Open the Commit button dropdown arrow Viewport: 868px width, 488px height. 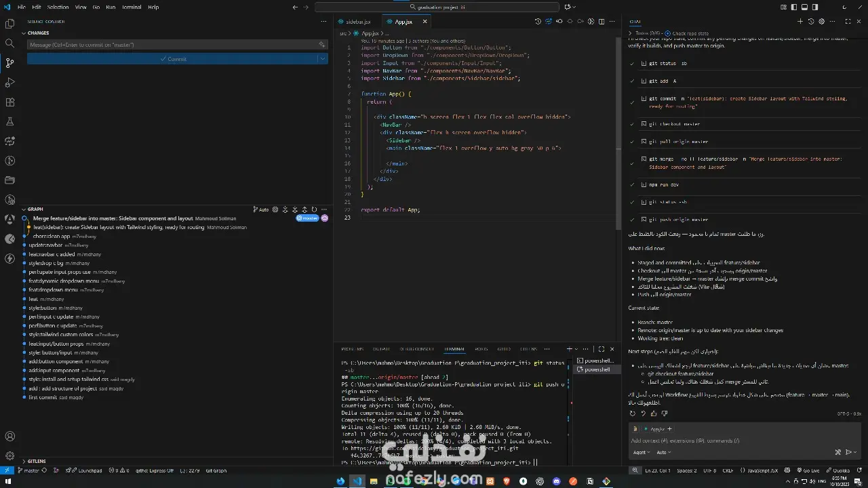322,59
